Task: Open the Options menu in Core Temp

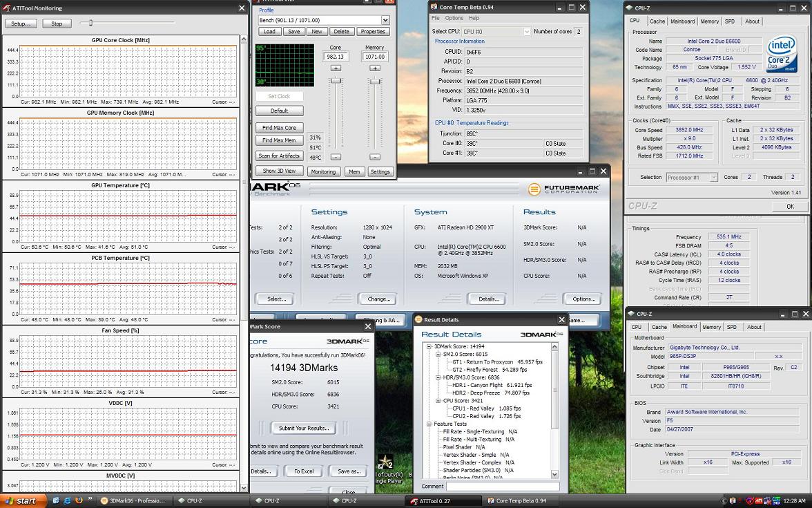Action: pos(454,18)
